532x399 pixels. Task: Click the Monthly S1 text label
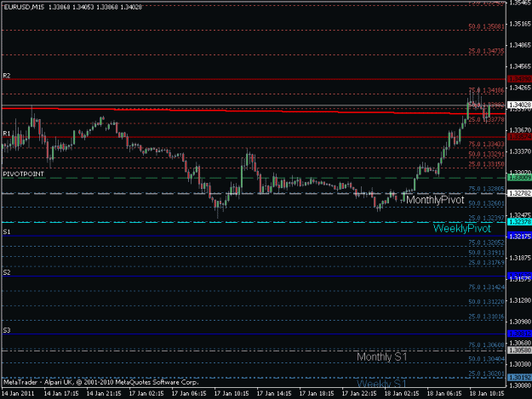[381, 357]
